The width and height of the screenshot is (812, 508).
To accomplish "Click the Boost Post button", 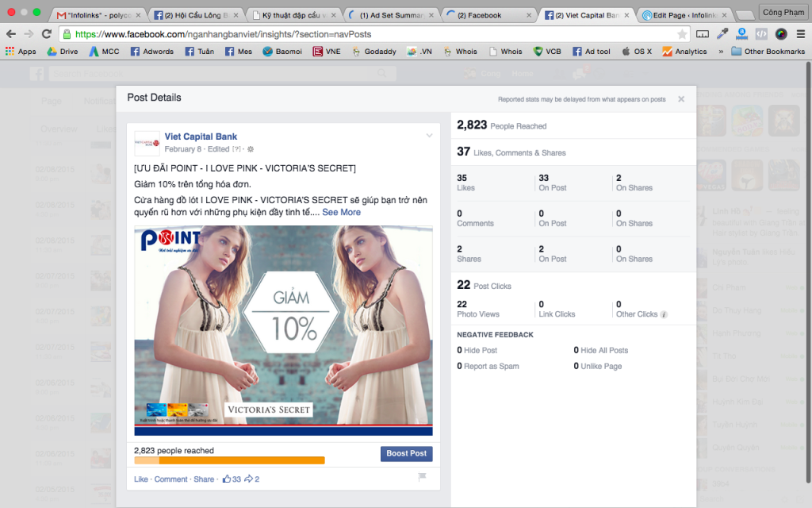I will 407,453.
